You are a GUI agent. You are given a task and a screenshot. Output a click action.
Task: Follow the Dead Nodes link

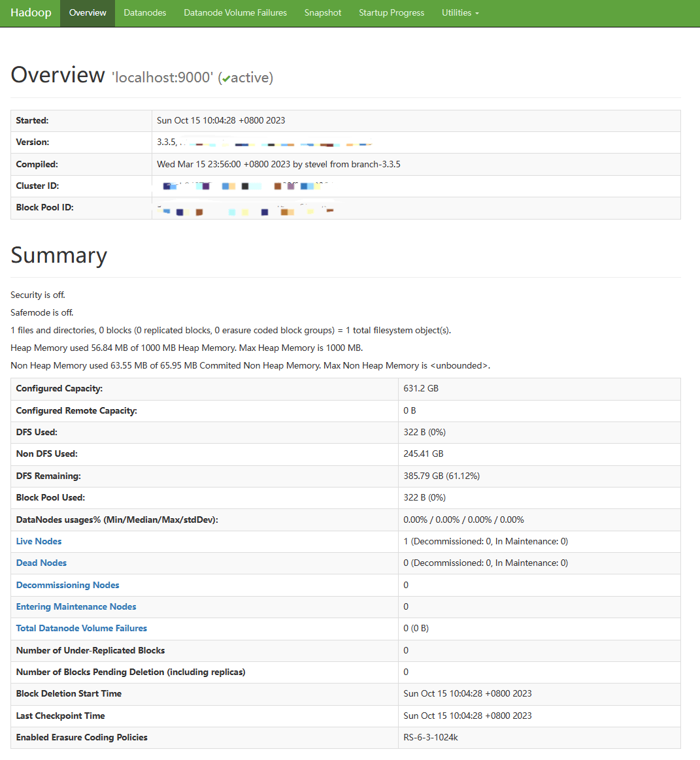(x=42, y=563)
